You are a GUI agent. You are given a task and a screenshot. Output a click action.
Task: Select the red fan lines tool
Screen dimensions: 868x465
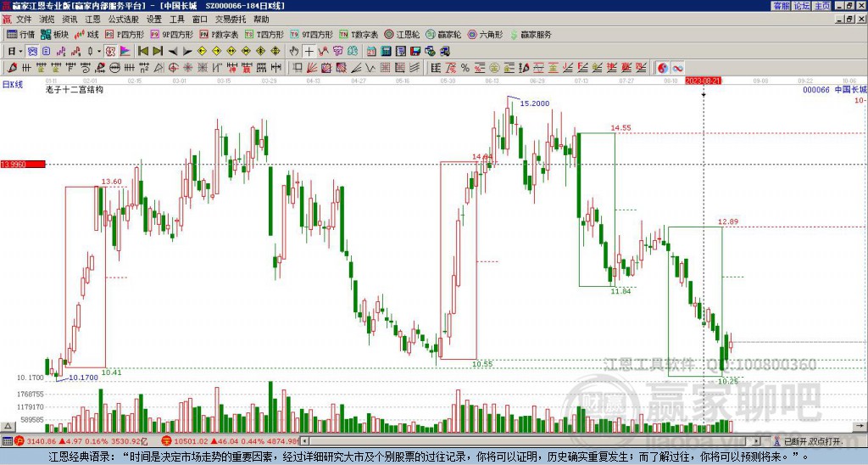(x=312, y=68)
